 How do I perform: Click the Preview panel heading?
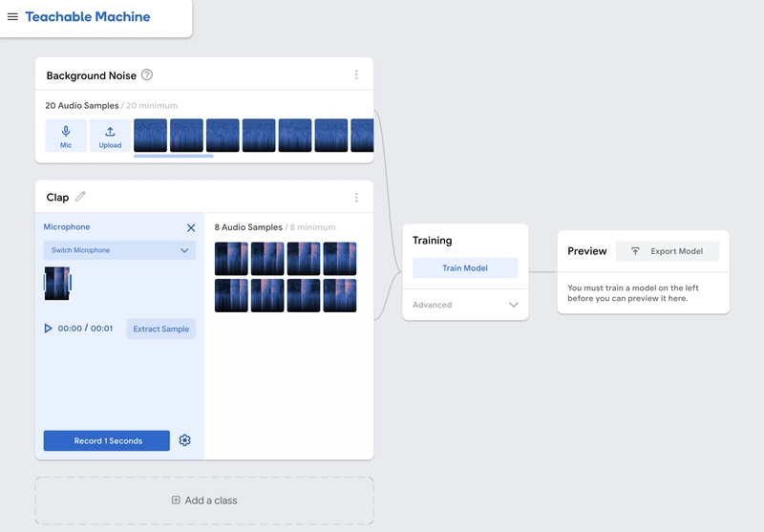pos(587,251)
